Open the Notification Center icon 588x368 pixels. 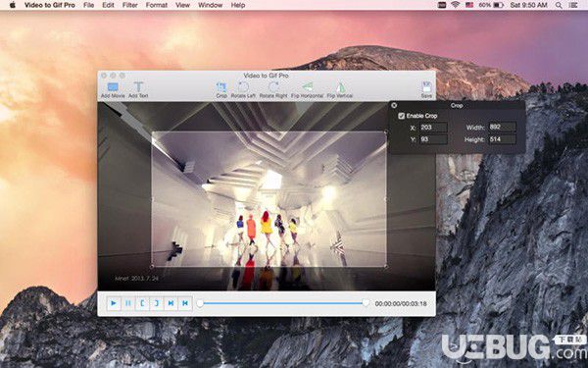[x=573, y=5]
